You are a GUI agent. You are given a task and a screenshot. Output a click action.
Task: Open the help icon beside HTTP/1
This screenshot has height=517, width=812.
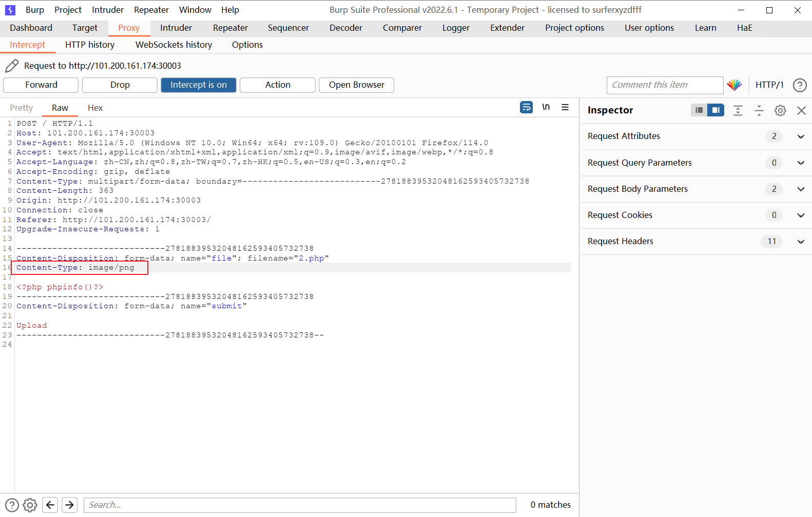coord(800,85)
